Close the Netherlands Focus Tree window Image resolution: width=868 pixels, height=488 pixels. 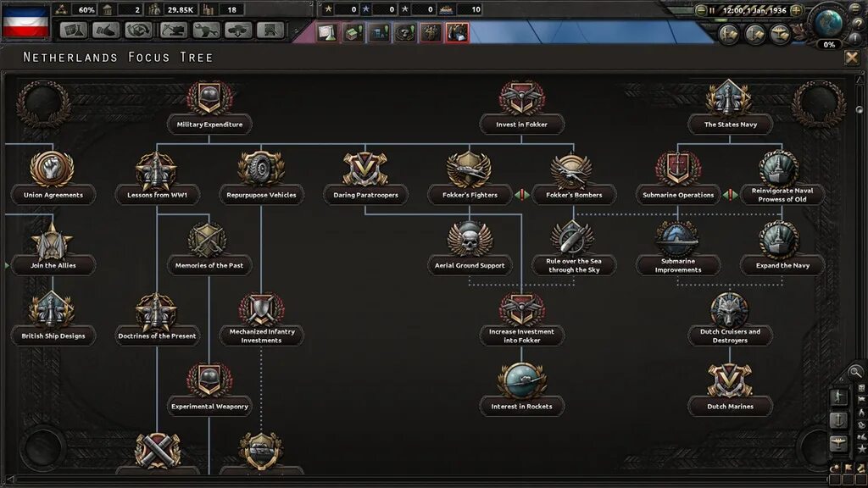[851, 57]
